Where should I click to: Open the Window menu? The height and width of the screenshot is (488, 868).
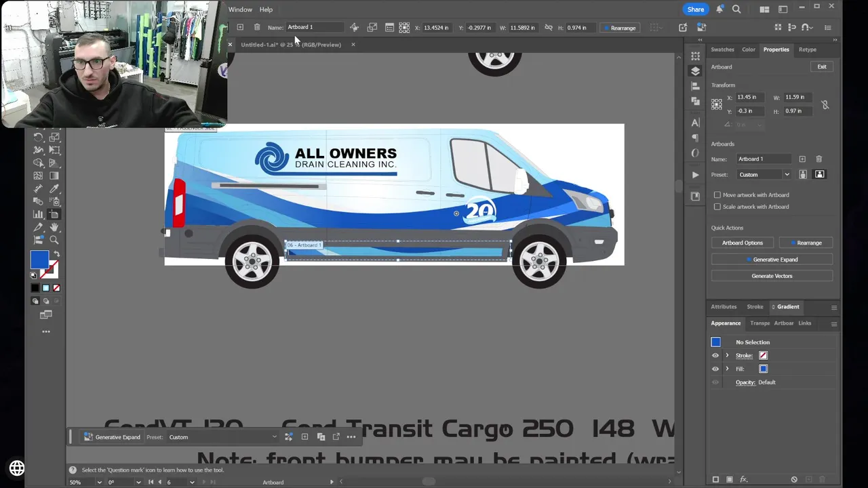point(240,9)
